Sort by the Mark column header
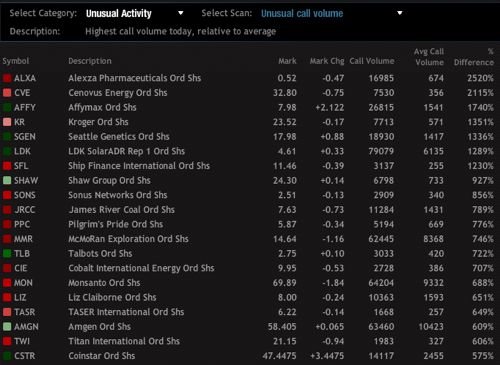500x365 pixels. coord(287,61)
